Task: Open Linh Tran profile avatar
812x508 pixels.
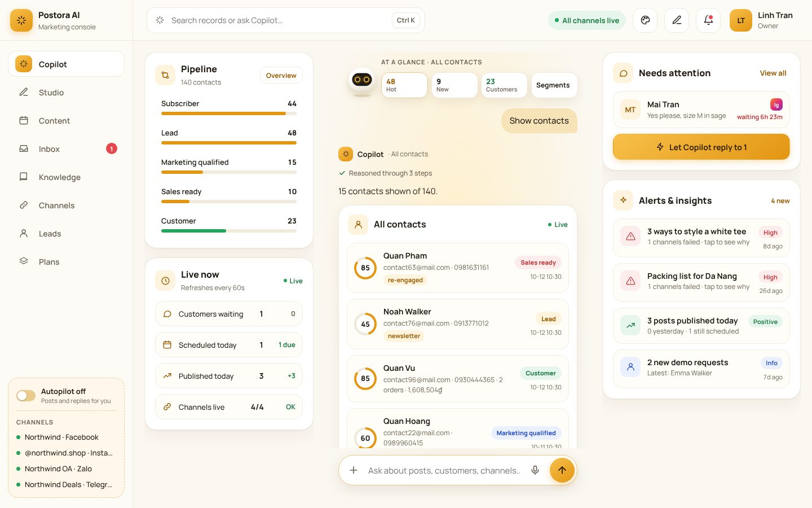Action: click(741, 20)
